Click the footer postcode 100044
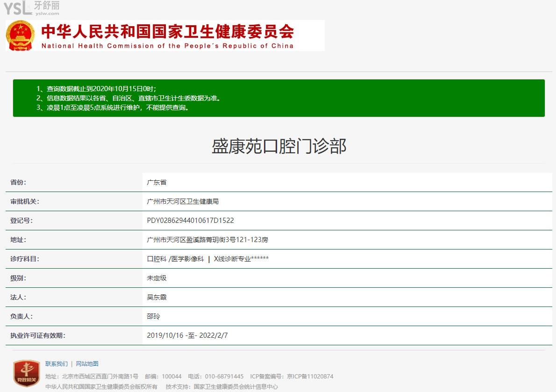556x392 pixels. point(171,377)
